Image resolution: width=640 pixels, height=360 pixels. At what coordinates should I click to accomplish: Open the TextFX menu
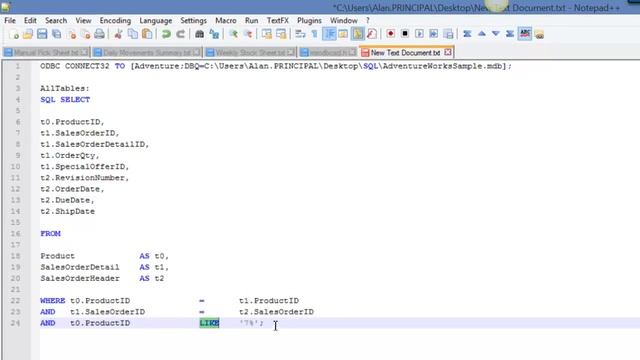tap(278, 20)
